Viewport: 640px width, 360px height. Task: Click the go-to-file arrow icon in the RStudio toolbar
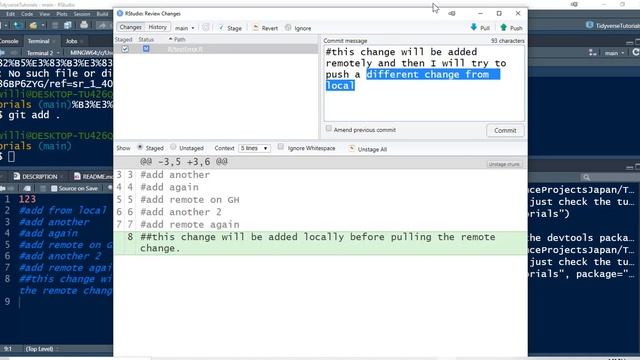tap(101, 25)
